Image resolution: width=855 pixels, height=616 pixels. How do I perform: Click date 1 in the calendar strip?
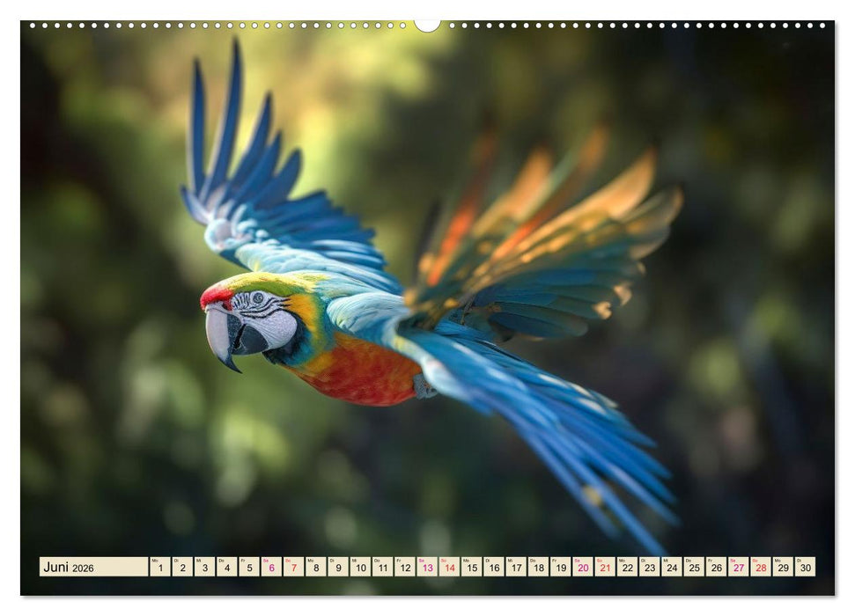coord(159,569)
